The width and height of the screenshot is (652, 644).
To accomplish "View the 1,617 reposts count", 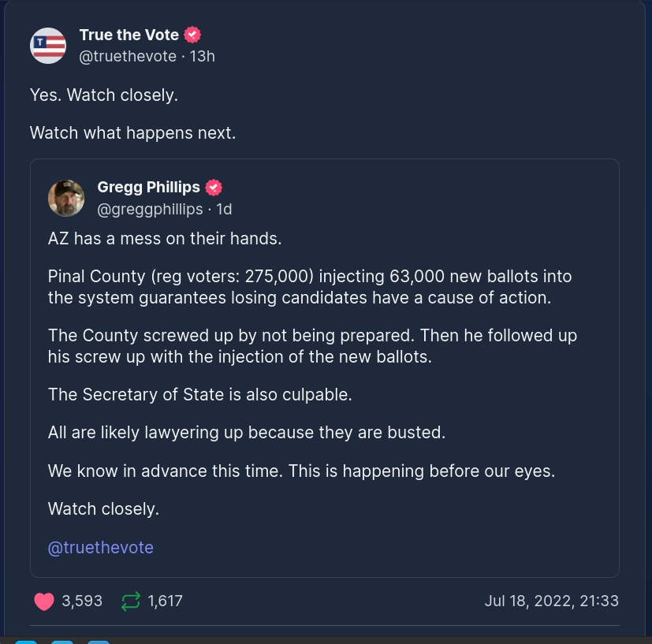I will click(x=165, y=601).
